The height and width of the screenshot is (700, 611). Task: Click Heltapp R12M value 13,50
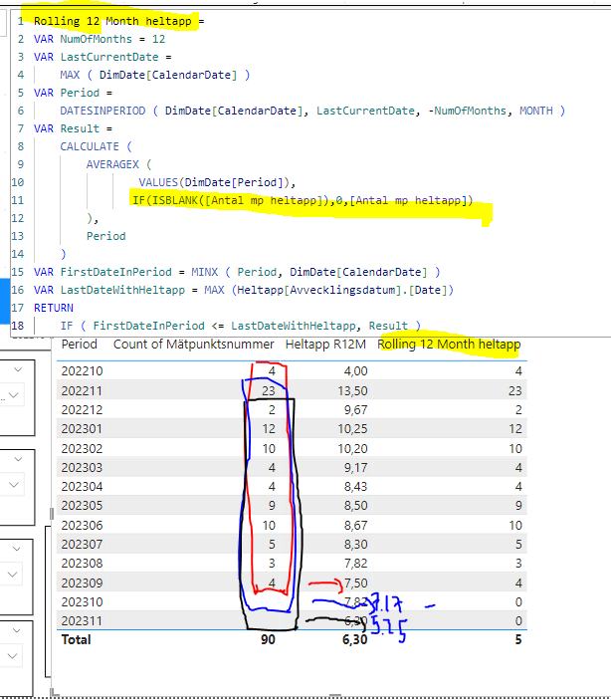coord(352,390)
